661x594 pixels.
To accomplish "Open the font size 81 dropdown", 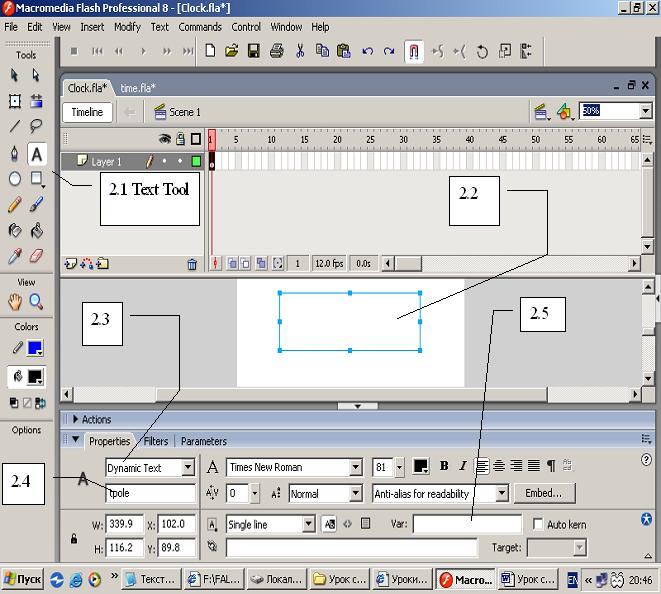I will click(399, 467).
